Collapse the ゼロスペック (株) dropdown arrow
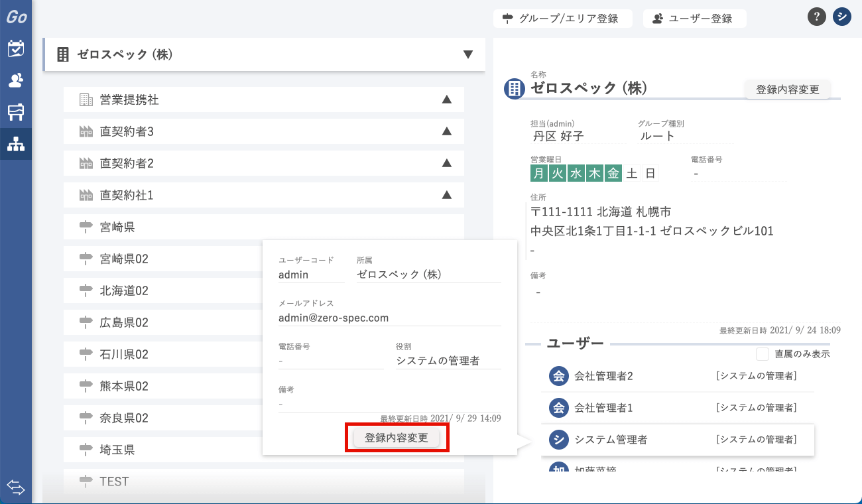Viewport: 862px width, 504px height. point(468,54)
